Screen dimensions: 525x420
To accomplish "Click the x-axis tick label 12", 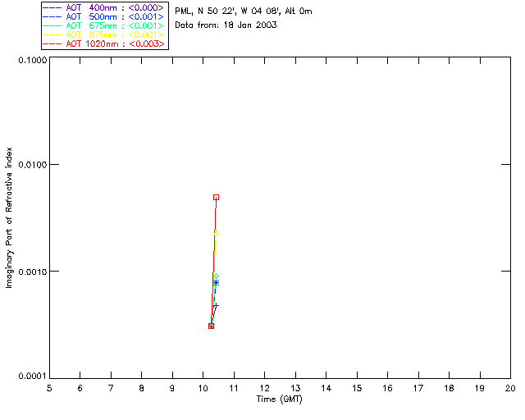I will coord(264,388).
